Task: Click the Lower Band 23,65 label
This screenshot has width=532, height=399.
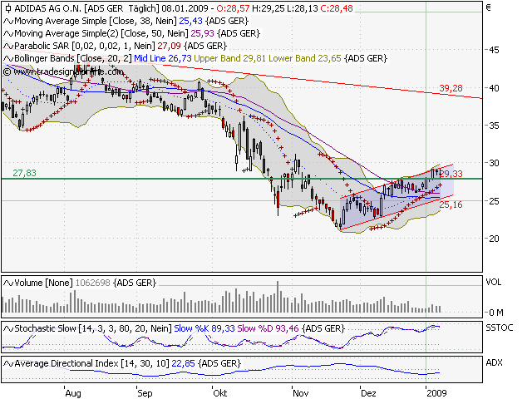Action: point(305,59)
